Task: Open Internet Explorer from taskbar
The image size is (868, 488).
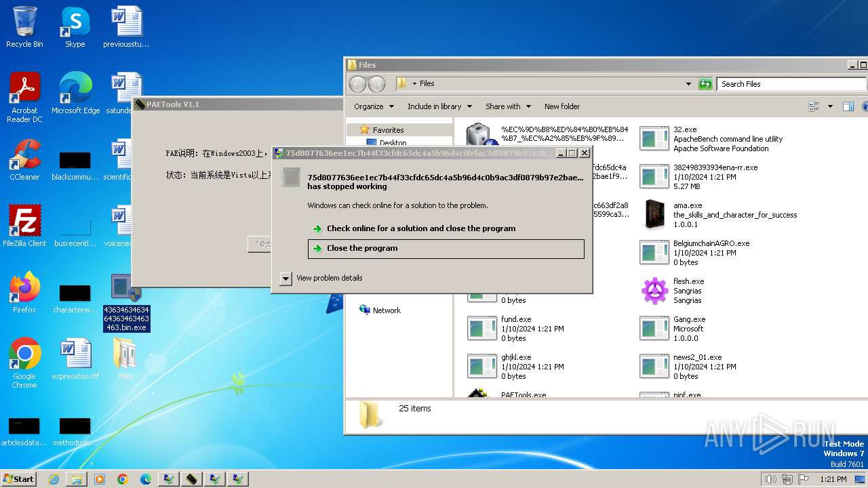Action: click(54, 479)
